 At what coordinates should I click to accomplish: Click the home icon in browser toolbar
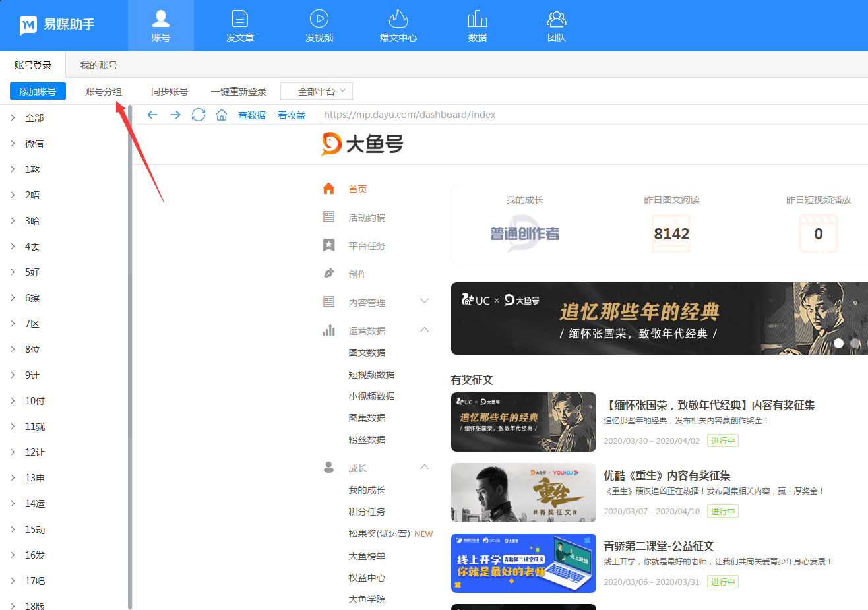pos(222,115)
